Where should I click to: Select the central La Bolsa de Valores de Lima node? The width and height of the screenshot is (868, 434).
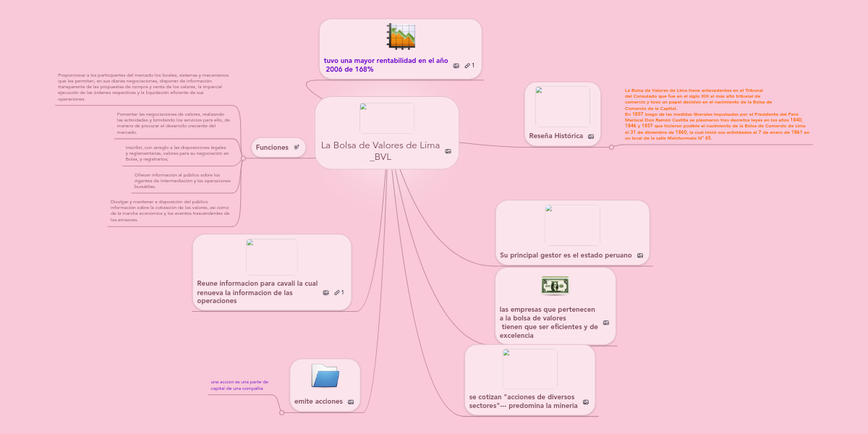[380, 150]
